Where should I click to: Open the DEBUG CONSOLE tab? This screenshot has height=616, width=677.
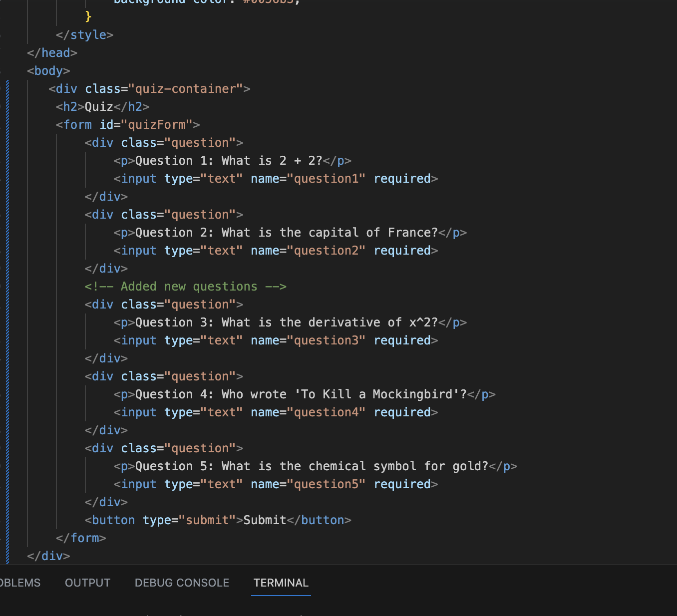[182, 583]
